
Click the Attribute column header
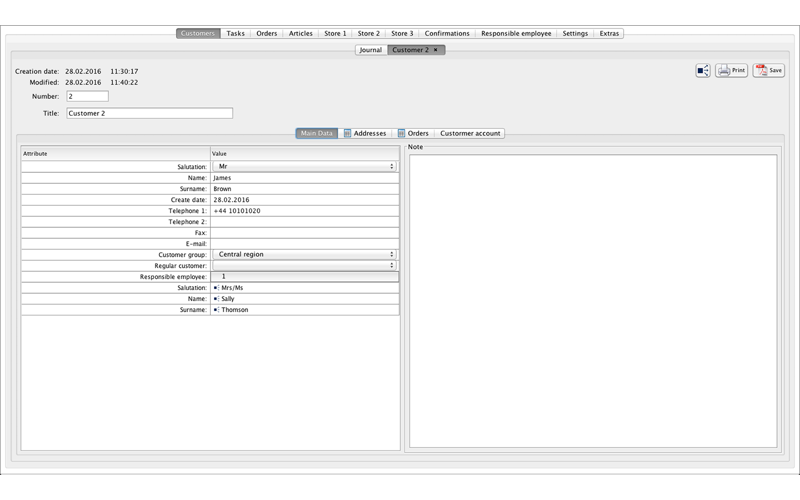(x=115, y=154)
